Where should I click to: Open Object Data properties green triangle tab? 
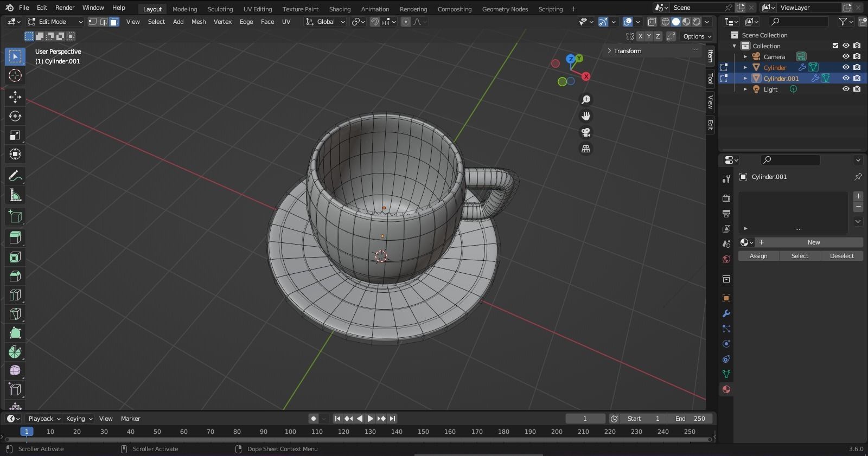pos(726,374)
